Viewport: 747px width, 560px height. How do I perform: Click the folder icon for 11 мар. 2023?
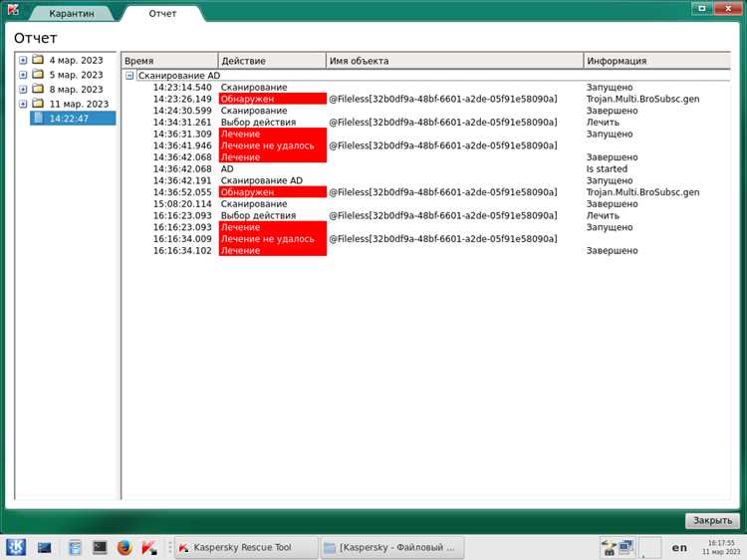pos(38,103)
